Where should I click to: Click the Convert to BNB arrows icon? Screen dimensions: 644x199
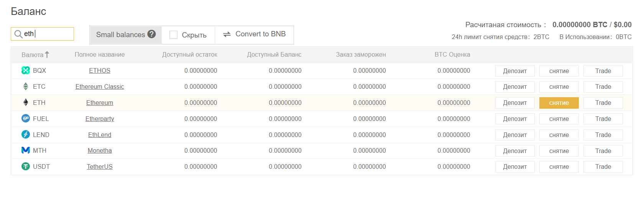227,34
